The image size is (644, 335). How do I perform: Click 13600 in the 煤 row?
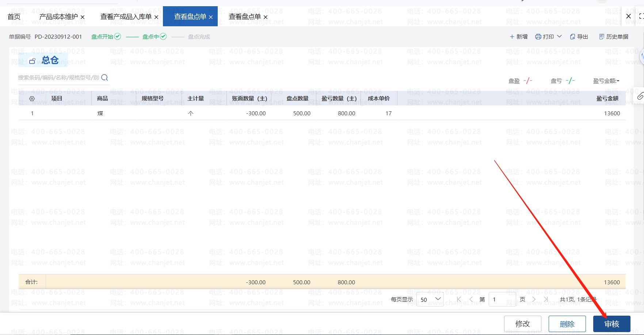(612, 113)
